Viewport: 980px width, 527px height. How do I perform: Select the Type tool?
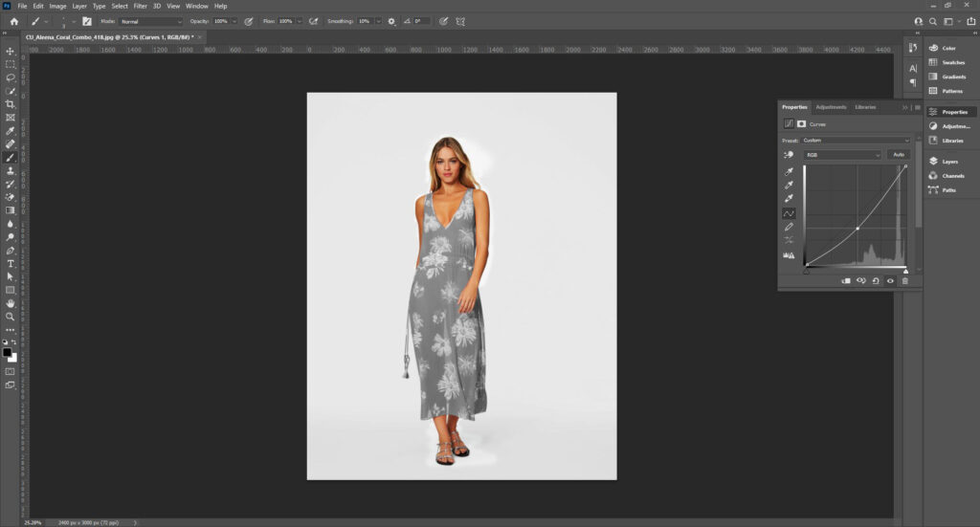[x=10, y=264]
